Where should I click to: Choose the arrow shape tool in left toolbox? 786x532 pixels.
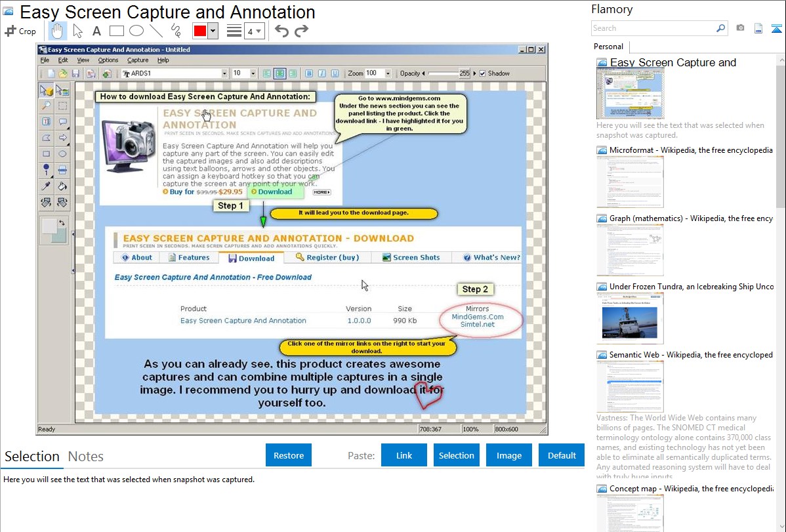click(x=63, y=138)
